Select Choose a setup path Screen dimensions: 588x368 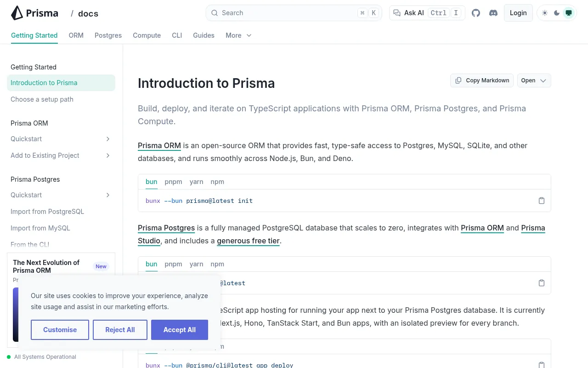61,99
